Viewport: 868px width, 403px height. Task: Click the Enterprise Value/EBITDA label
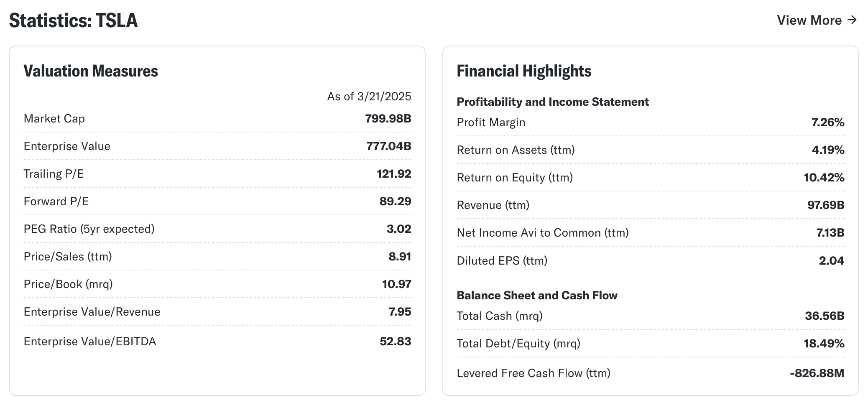[90, 342]
